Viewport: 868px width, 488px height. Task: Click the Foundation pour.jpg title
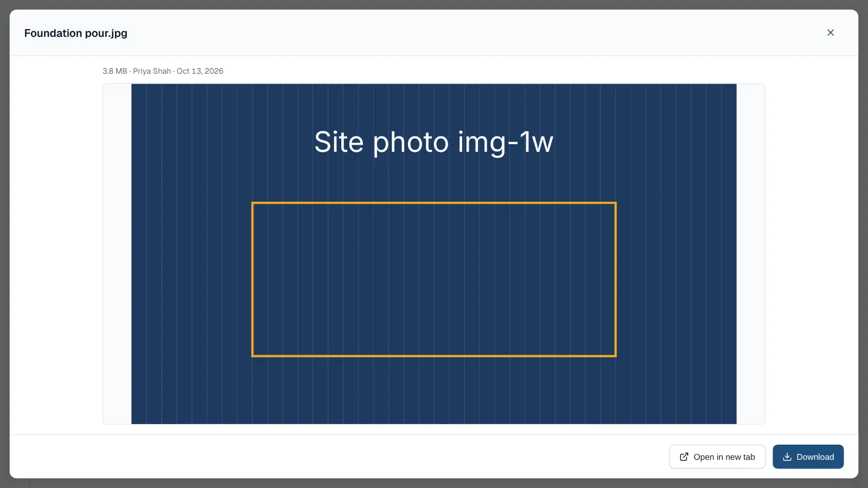click(x=76, y=33)
